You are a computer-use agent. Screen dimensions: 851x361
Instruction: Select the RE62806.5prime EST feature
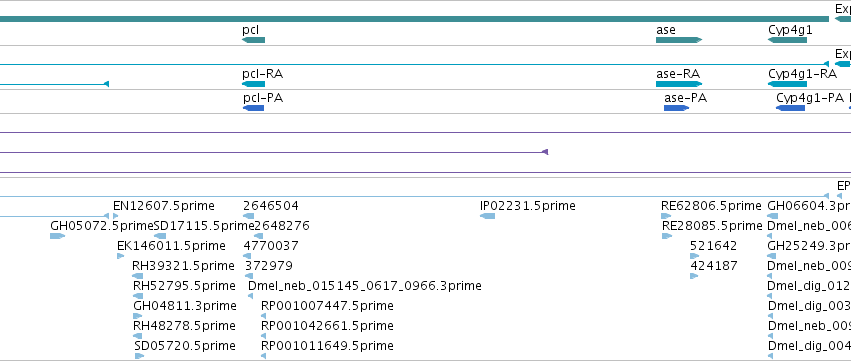coord(666,216)
